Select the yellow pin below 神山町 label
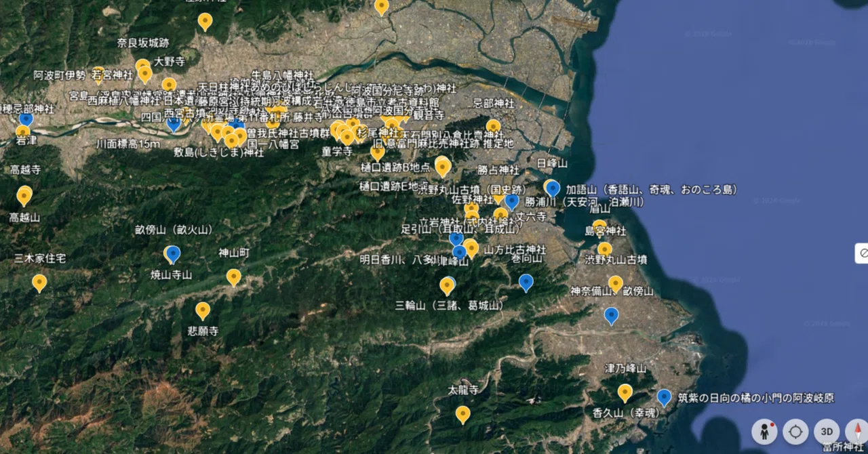 pyautogui.click(x=233, y=278)
